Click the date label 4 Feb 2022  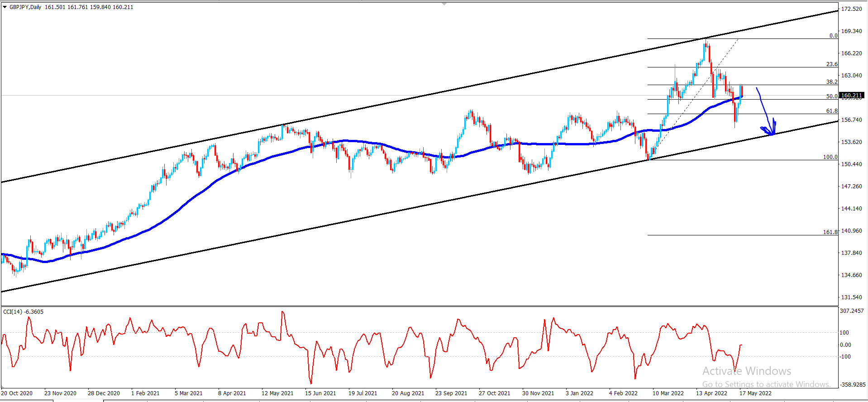(x=623, y=393)
